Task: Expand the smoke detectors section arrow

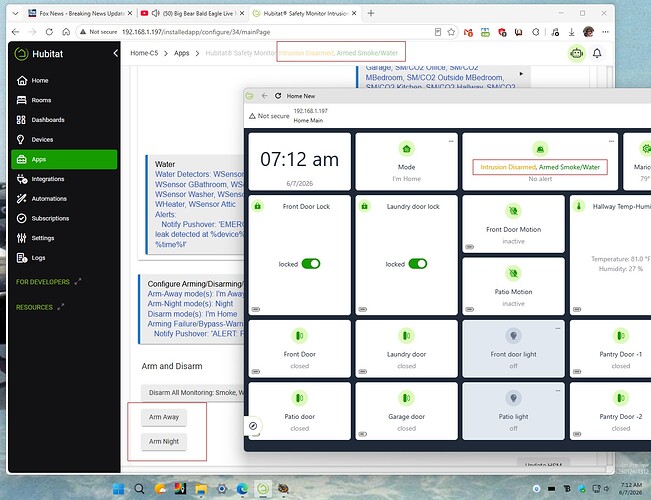Action: coord(521,74)
